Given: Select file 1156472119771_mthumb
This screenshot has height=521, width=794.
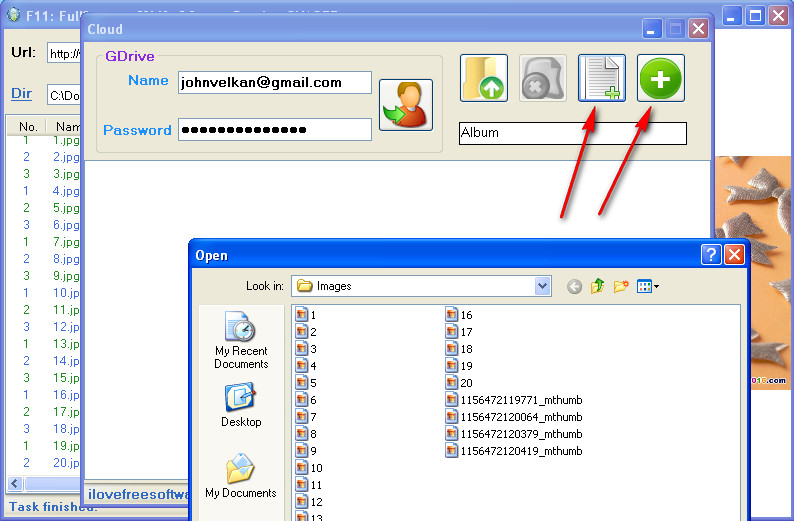Looking at the screenshot, I should pyautogui.click(x=514, y=399).
